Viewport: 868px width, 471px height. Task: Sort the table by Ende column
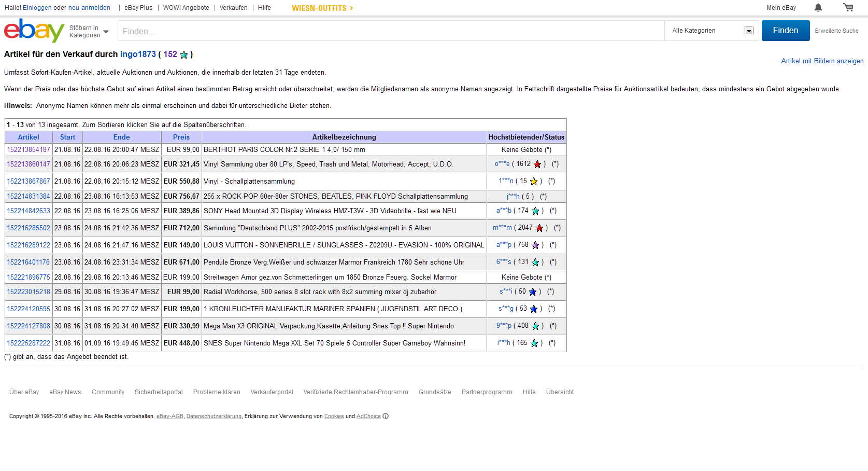pyautogui.click(x=121, y=137)
